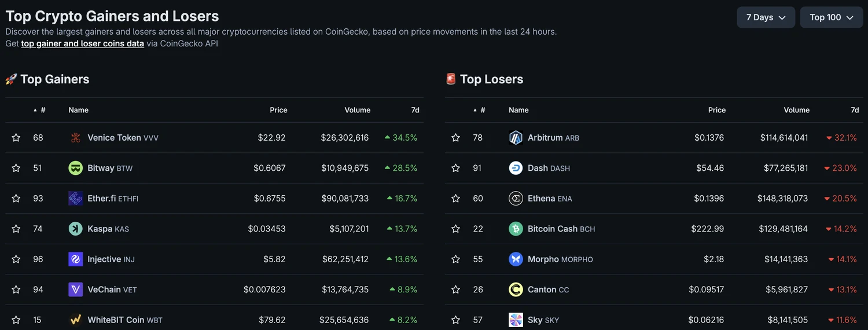The width and height of the screenshot is (868, 330).
Task: Open the 7 Days timeframe dropdown
Action: tap(766, 17)
